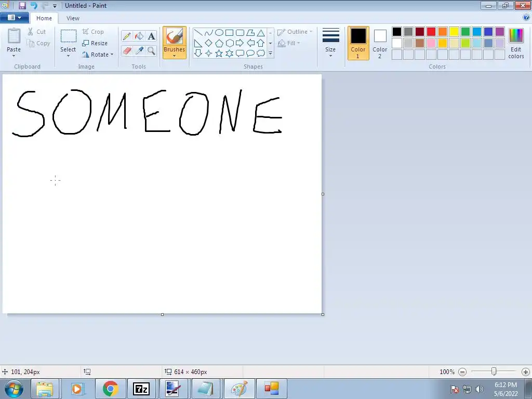Choose the Line shape

198,33
